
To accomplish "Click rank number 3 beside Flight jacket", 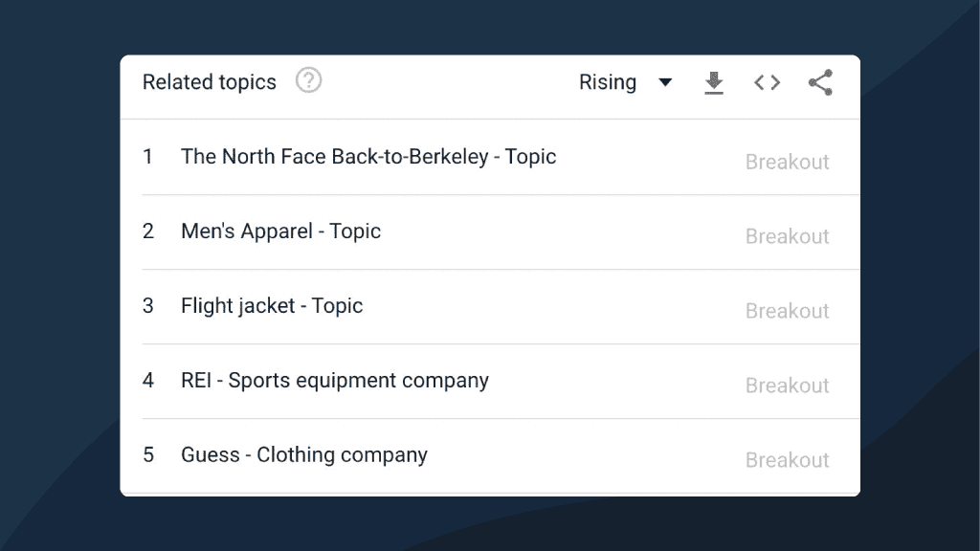I will (x=147, y=305).
